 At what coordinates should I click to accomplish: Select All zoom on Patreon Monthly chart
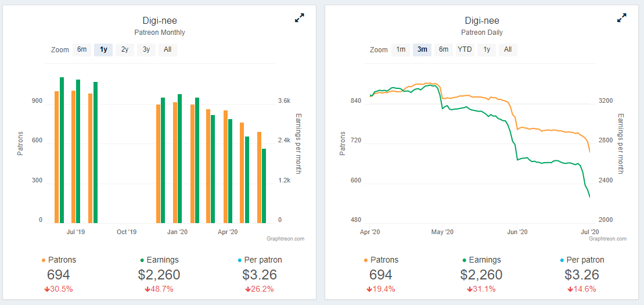pyautogui.click(x=168, y=50)
